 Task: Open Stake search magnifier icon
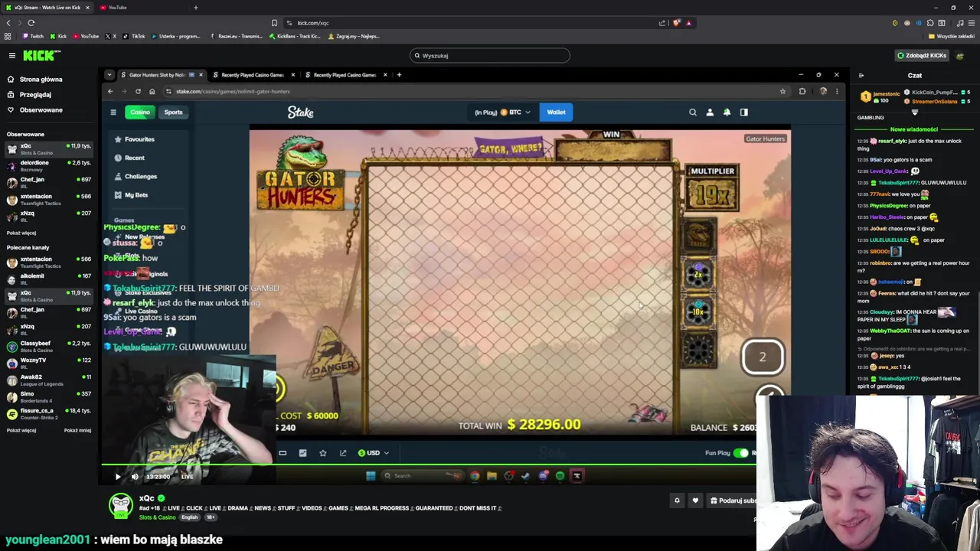[x=693, y=112]
